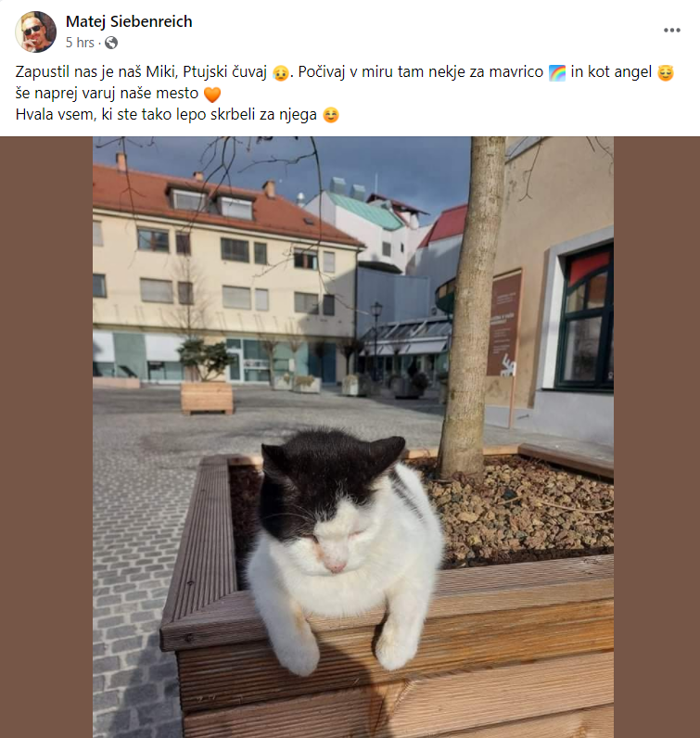700x738 pixels.
Task: Click the crying face emoji after čuvaj
Action: [x=281, y=73]
